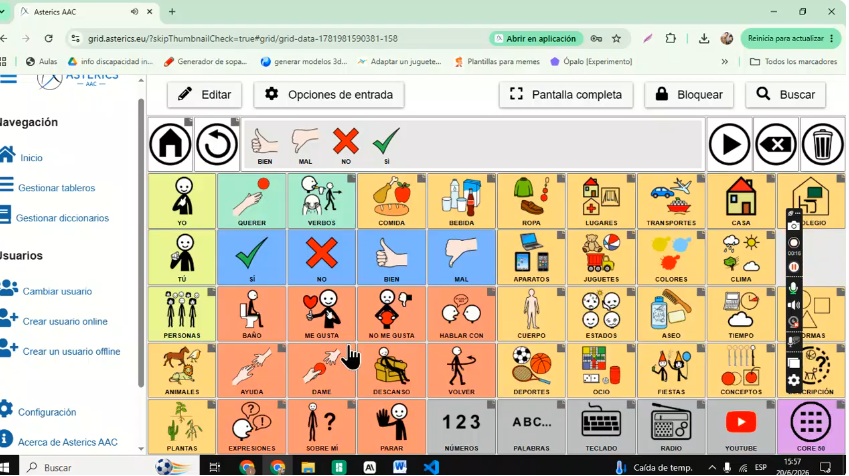Open the CUERPO body category

531,314
